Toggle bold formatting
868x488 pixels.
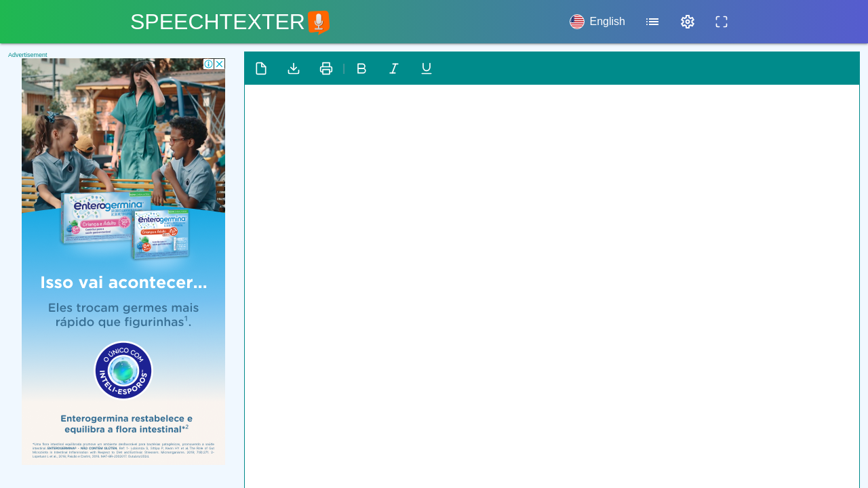tap(361, 68)
